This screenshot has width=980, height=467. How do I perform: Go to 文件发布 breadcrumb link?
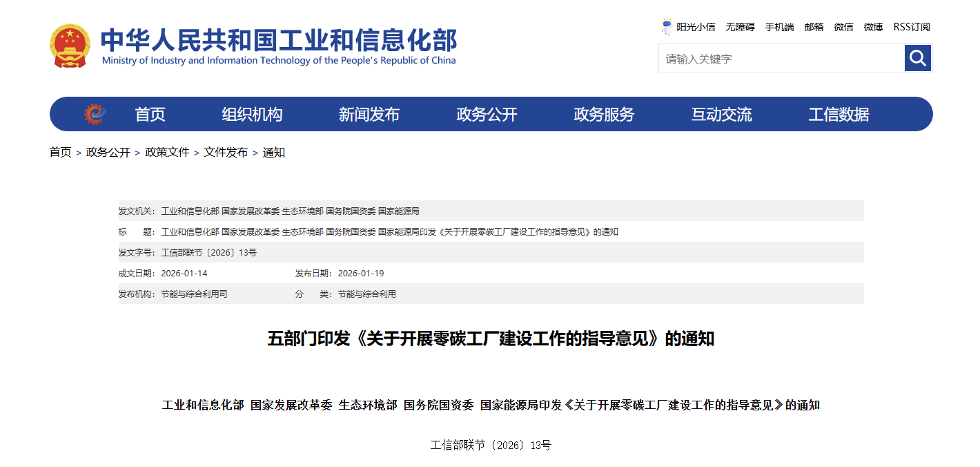226,153
